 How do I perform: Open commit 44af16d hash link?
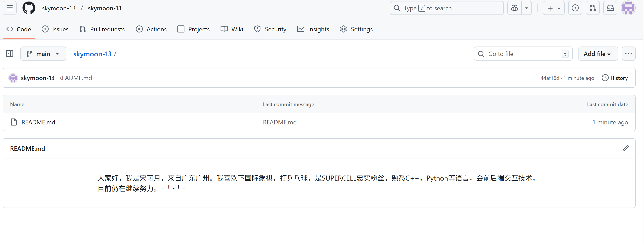click(x=550, y=78)
